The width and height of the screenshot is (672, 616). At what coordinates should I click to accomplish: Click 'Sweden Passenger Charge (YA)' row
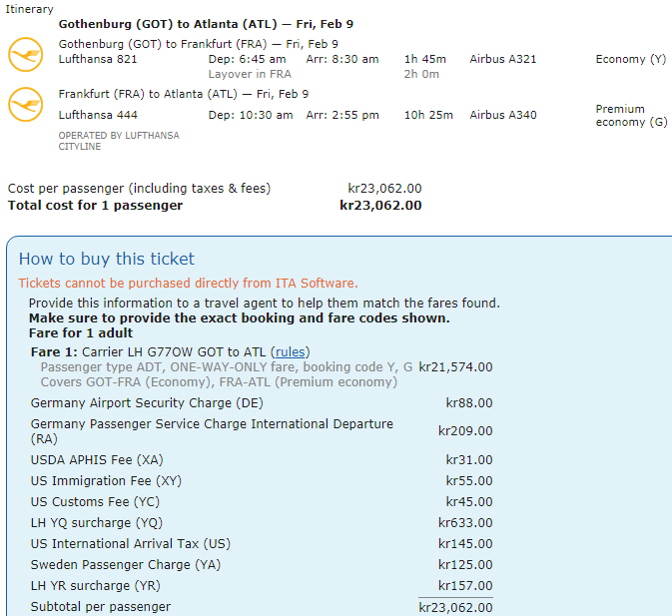coord(126,565)
